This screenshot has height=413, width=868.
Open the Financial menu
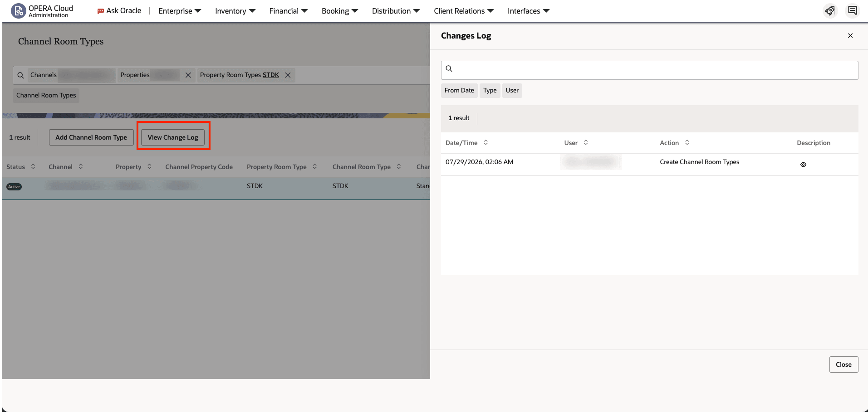288,11
